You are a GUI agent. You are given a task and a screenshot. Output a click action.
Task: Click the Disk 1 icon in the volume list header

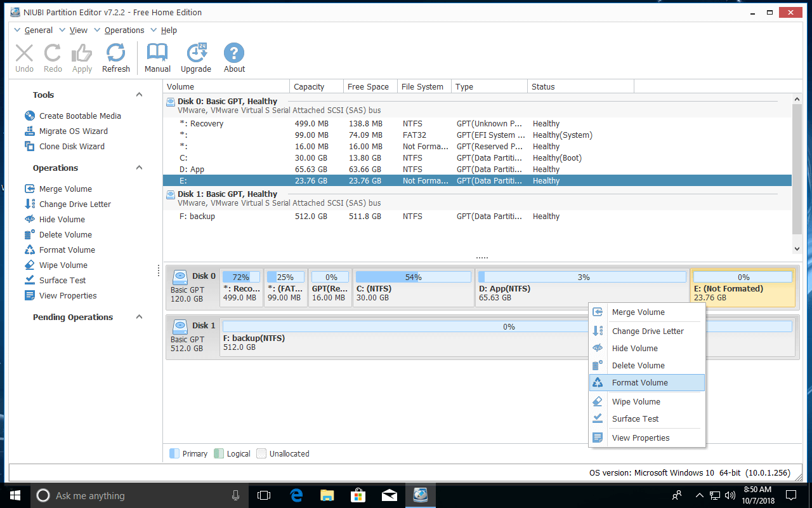[171, 194]
